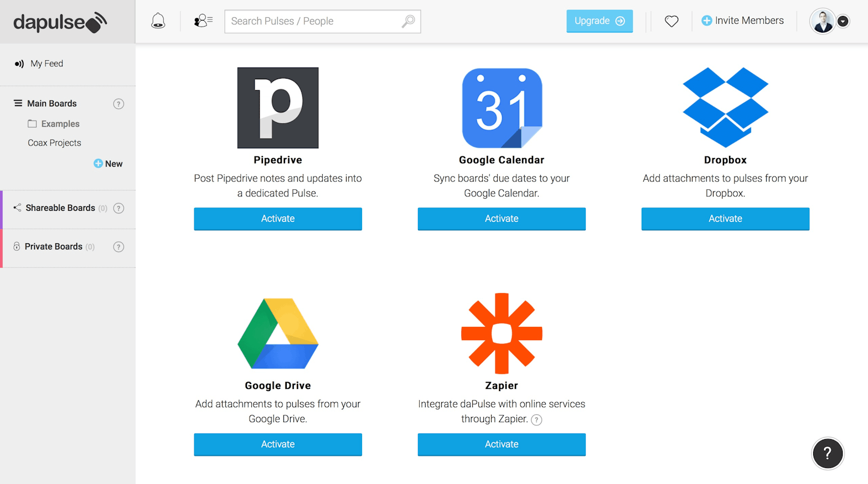Click the search magnifier icon
Viewport: 868px width, 484px height.
[x=409, y=21]
